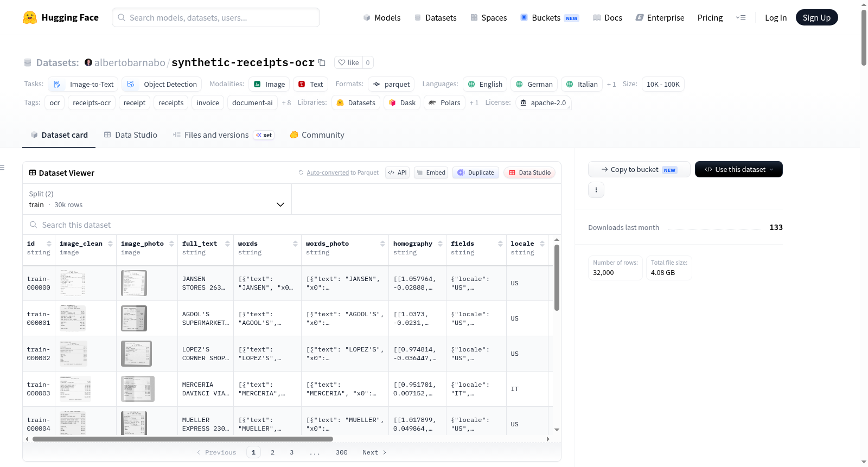Click the Next page button
Viewport: 868px width, 467px height.
pos(374,452)
